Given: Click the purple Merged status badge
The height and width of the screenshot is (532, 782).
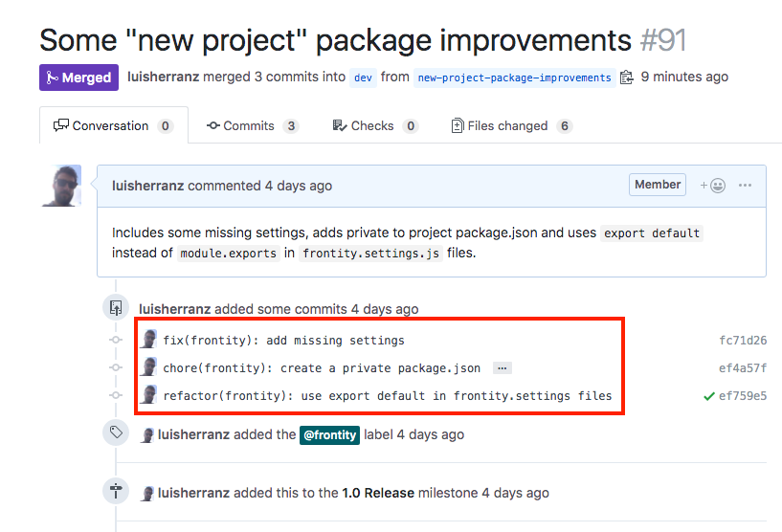Looking at the screenshot, I should tap(78, 78).
